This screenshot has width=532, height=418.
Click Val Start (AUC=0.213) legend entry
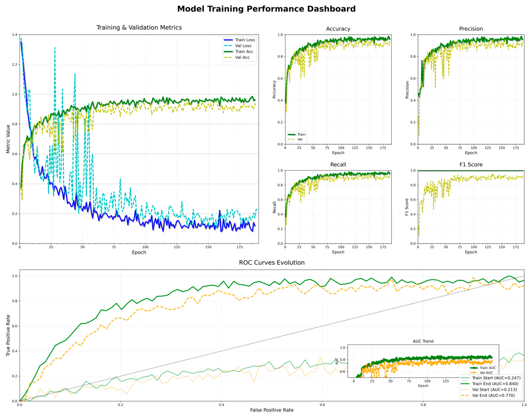click(494, 390)
